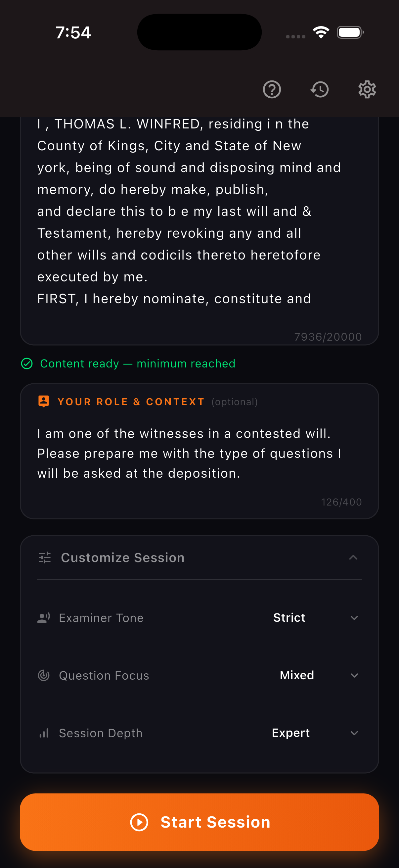This screenshot has height=868, width=399.
Task: Open settings gear icon
Action: pyautogui.click(x=367, y=90)
